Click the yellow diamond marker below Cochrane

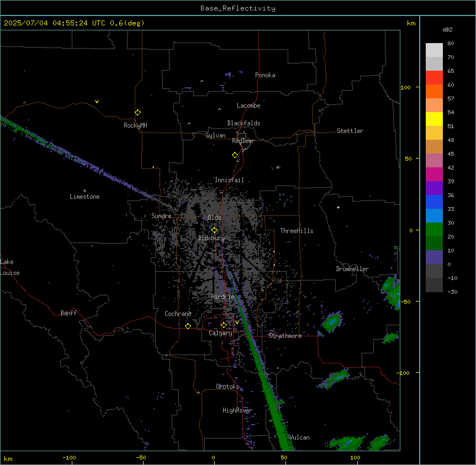[x=188, y=326]
